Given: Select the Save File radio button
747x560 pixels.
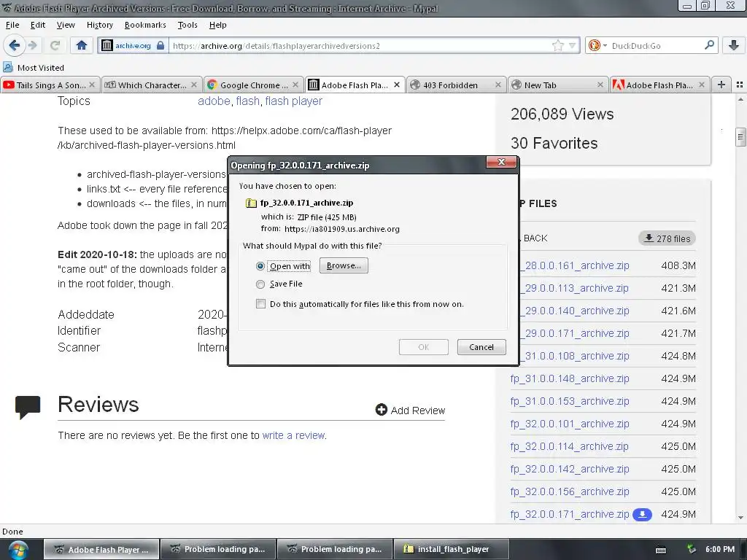Looking at the screenshot, I should pyautogui.click(x=260, y=284).
